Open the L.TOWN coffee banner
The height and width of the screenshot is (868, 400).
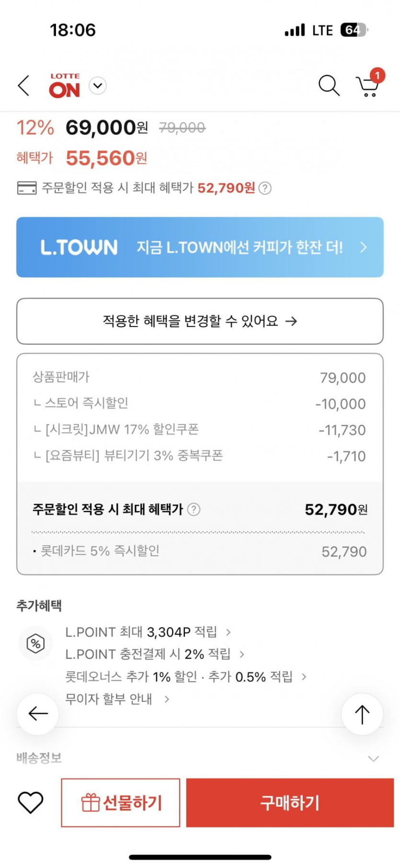point(200,247)
